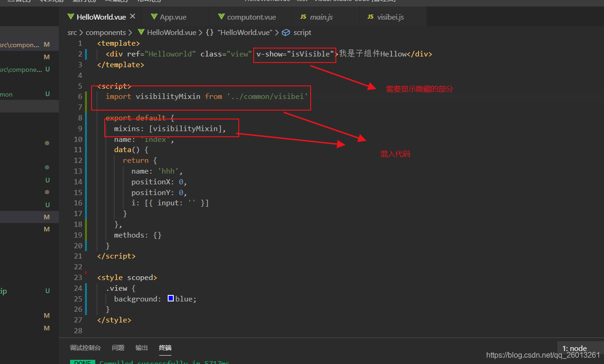Select the src\compone... row marked U

coord(29,70)
